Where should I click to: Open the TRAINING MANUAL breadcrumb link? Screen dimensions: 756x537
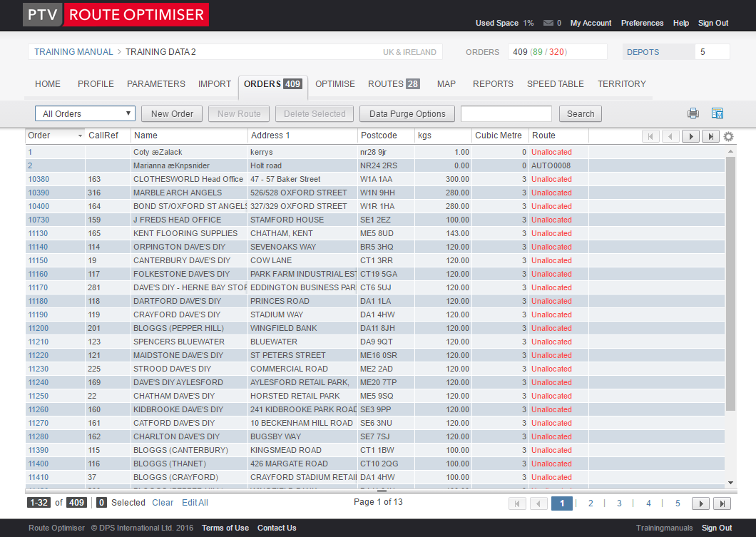click(73, 51)
